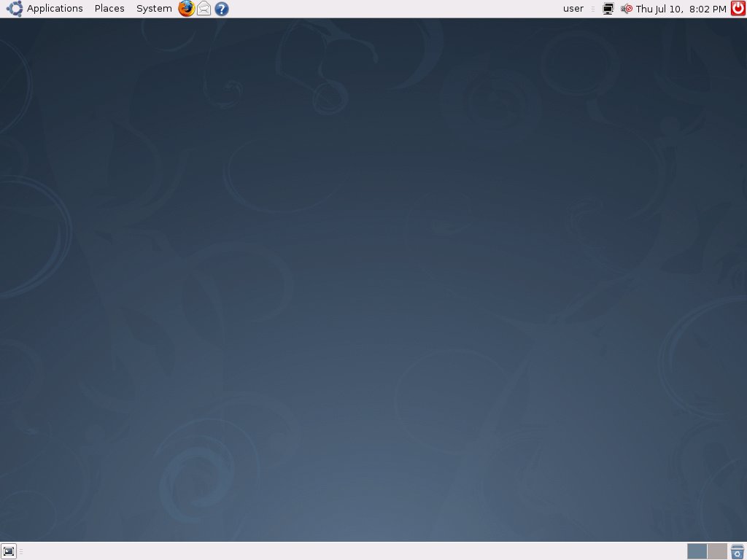Viewport: 747px width, 560px height.
Task: Open the System menu
Action: 154,9
